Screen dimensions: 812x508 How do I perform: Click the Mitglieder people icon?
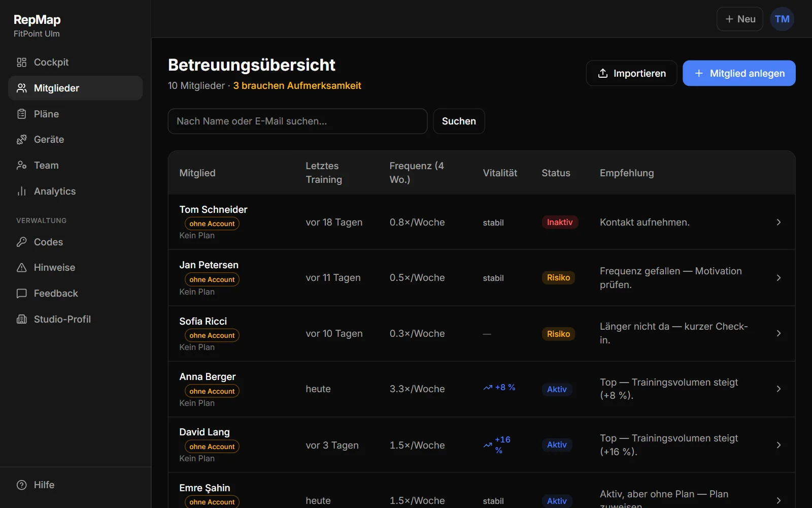pyautogui.click(x=21, y=88)
